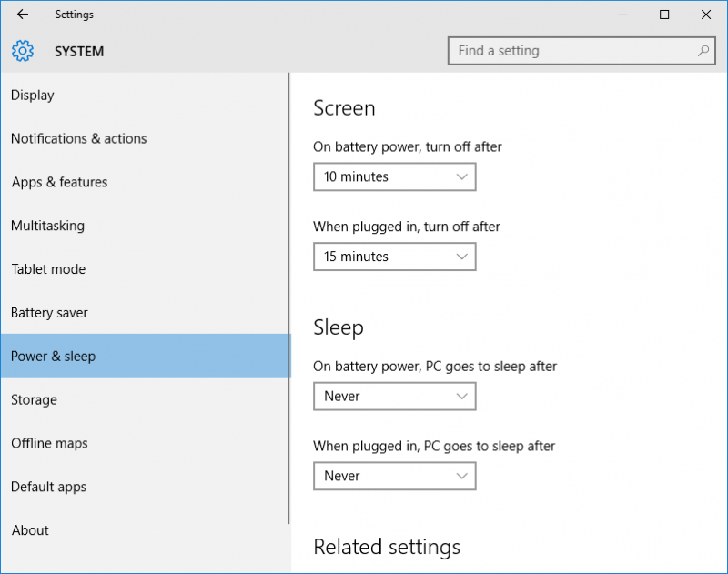This screenshot has height=574, width=728.
Task: Open Battery saver settings
Action: pyautogui.click(x=49, y=312)
